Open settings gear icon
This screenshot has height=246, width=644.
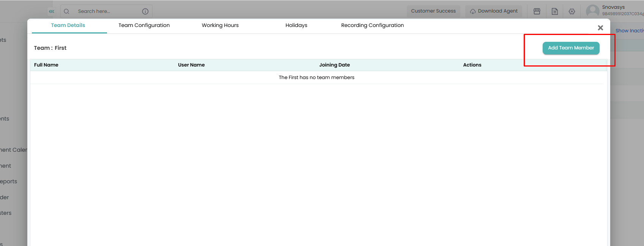[572, 11]
